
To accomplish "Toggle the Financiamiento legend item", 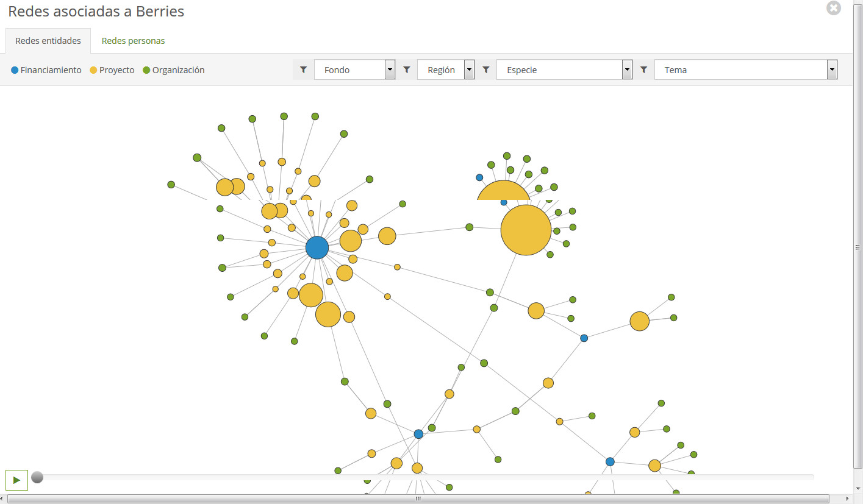I will [46, 70].
